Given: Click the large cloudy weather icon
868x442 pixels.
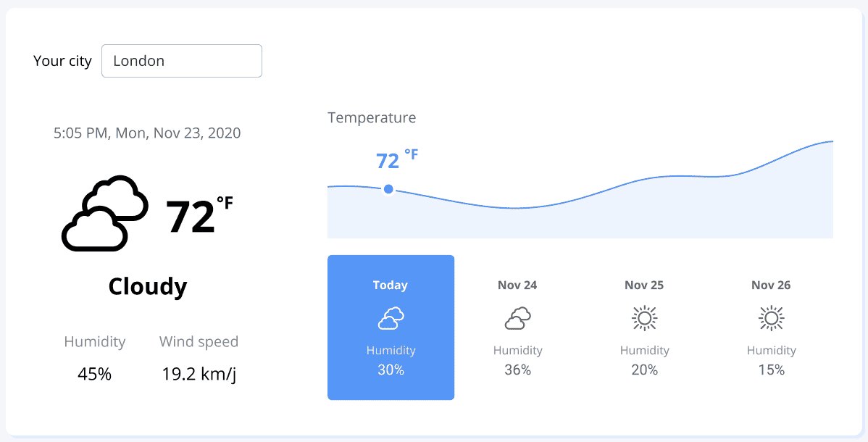Looking at the screenshot, I should click(x=104, y=213).
